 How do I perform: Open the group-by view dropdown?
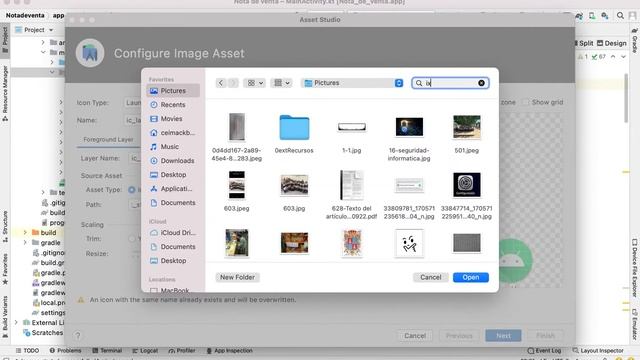coord(282,83)
